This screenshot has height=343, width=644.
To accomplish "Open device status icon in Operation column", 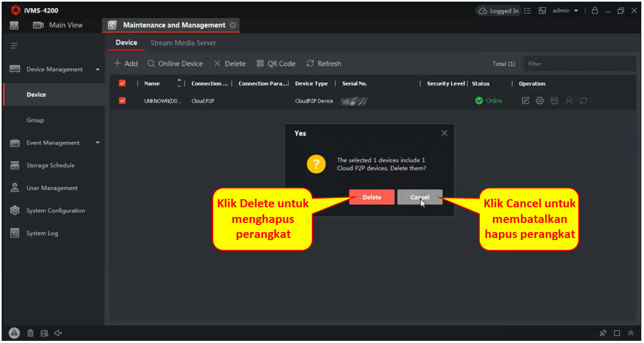I will [555, 101].
